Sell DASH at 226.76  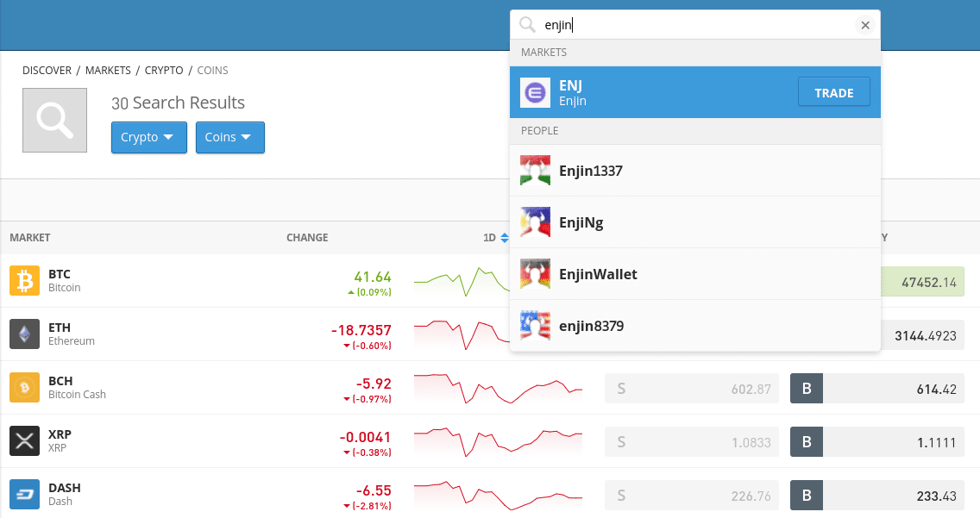[692, 496]
